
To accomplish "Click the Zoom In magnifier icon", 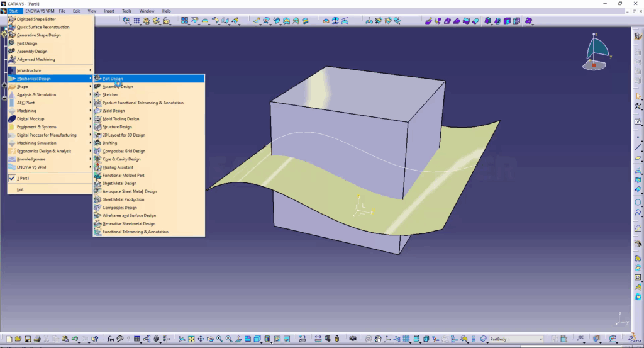I will tap(219, 339).
